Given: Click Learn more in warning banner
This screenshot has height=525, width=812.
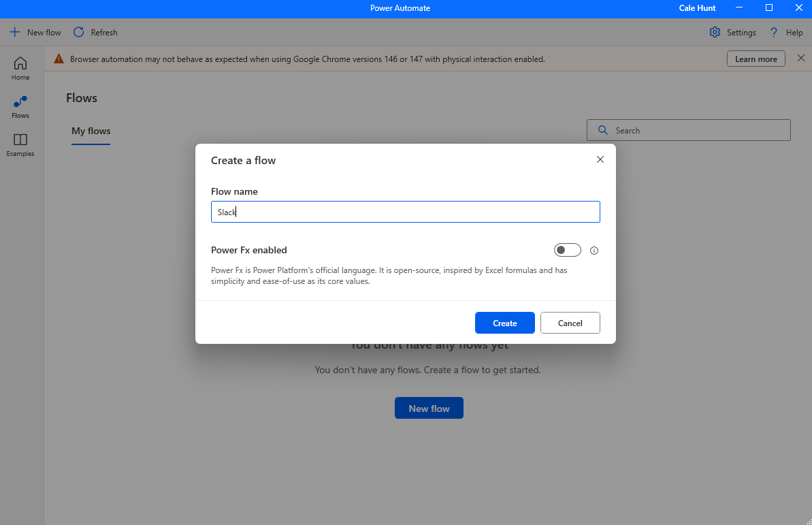Looking at the screenshot, I should click(756, 59).
